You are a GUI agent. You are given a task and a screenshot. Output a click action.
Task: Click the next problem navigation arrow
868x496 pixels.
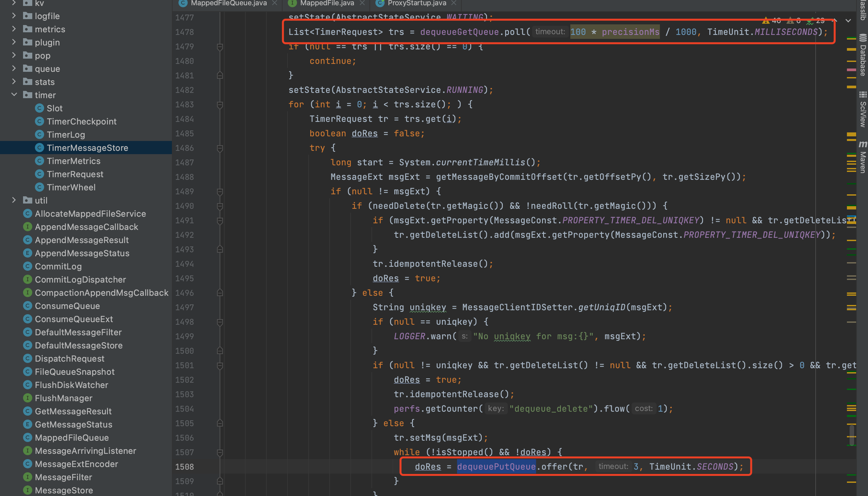point(848,21)
